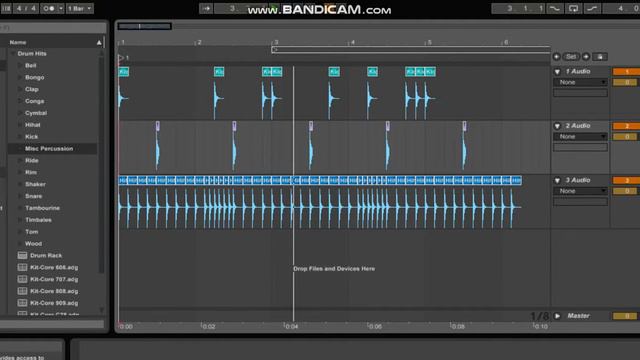Viewport: 640px width, 360px height.
Task: Click the time signature 4 / 4 field
Action: point(25,8)
